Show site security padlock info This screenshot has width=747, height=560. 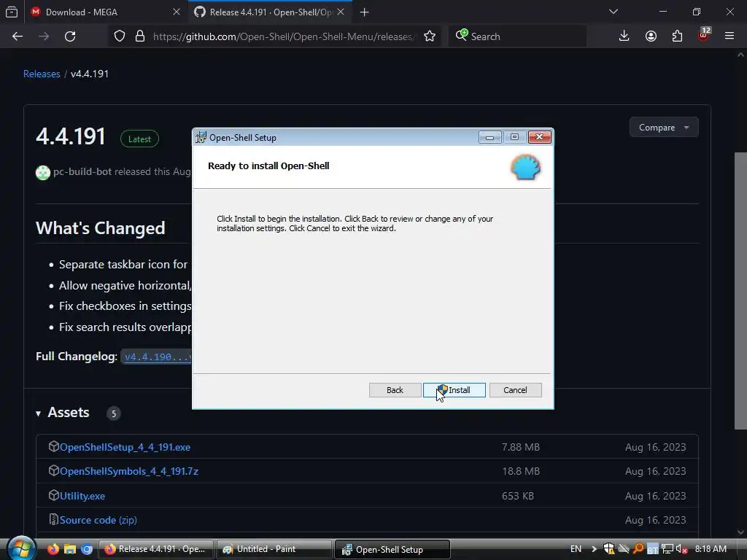click(139, 36)
